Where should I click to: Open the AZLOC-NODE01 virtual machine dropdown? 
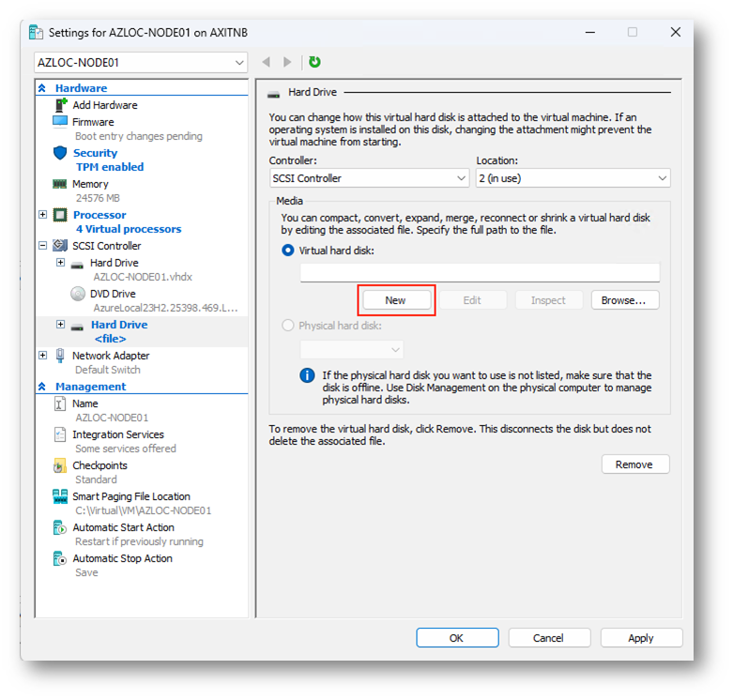point(141,63)
